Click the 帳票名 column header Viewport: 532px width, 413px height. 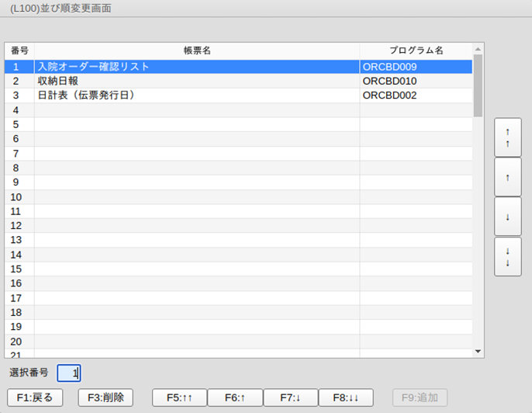197,50
